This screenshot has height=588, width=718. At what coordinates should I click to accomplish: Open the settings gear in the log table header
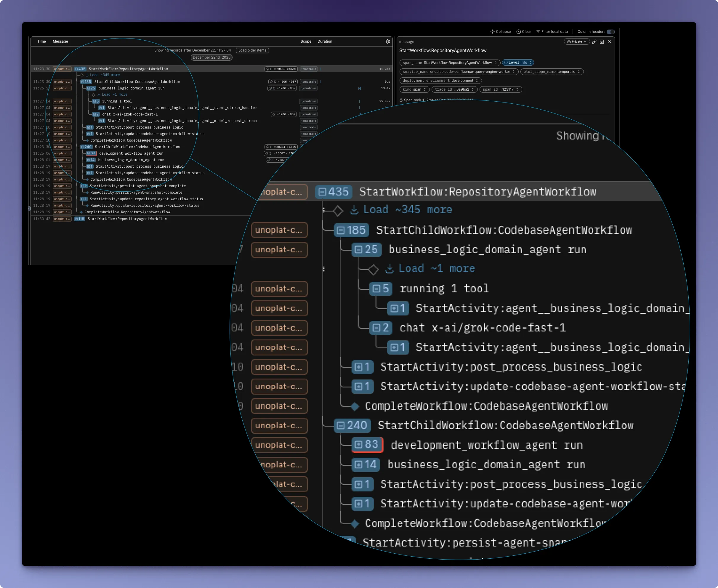[x=387, y=41]
